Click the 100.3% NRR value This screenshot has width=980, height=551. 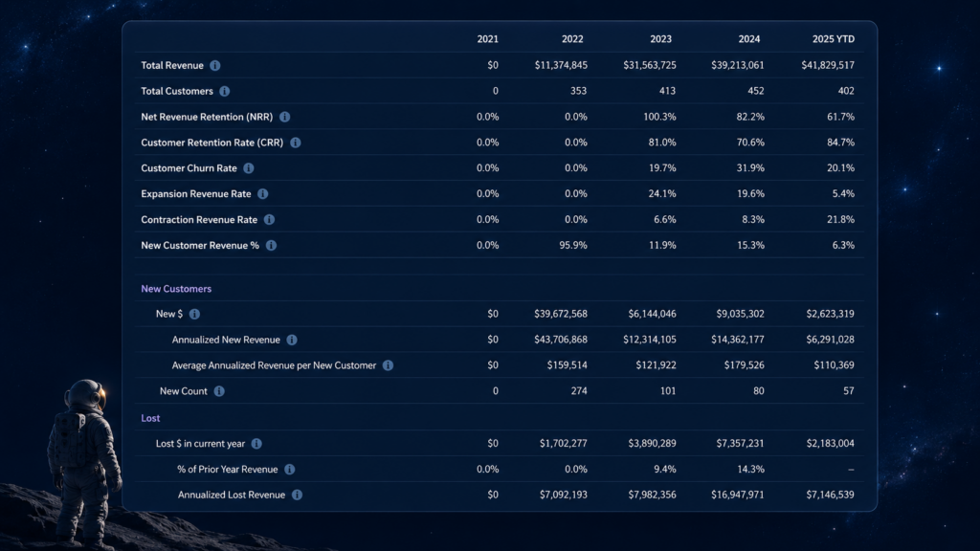click(659, 117)
